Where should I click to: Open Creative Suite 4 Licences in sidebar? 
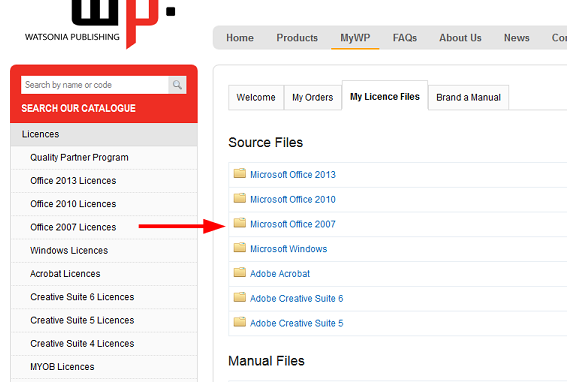point(104,343)
